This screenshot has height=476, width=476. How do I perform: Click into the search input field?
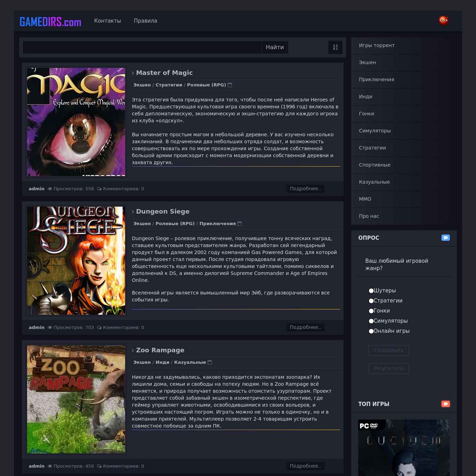(x=142, y=47)
